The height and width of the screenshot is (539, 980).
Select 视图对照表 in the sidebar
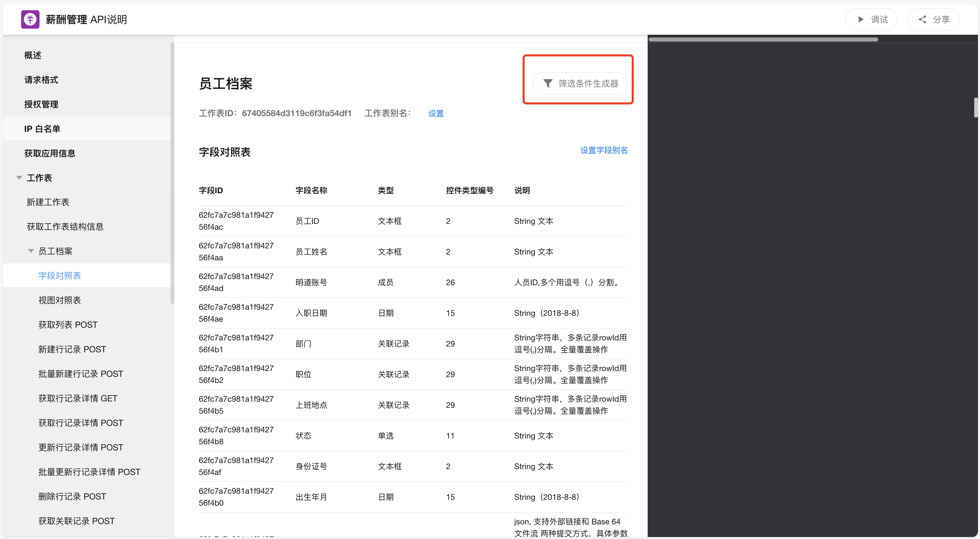[60, 300]
